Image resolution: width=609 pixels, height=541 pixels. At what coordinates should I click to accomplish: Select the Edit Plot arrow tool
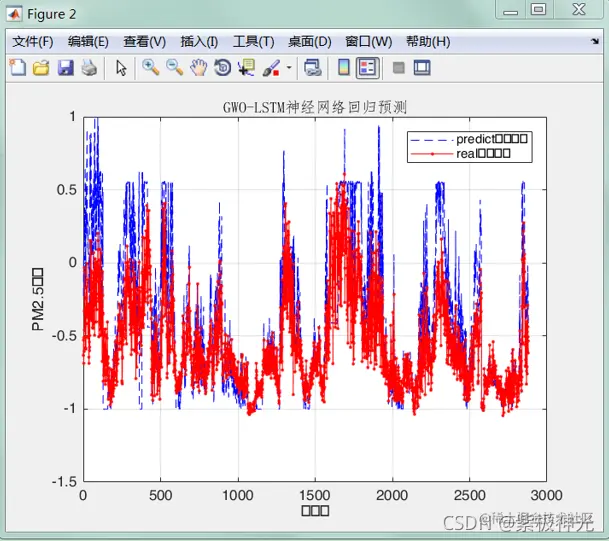121,68
